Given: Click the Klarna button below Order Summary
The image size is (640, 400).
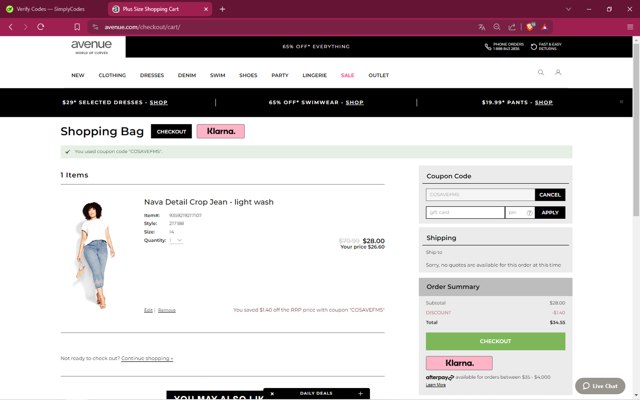Looking at the screenshot, I should 459,363.
